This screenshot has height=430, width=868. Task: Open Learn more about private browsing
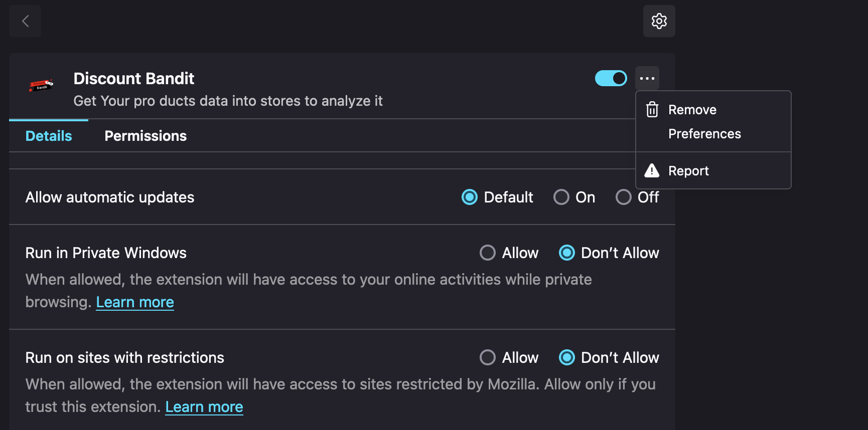[x=135, y=302]
